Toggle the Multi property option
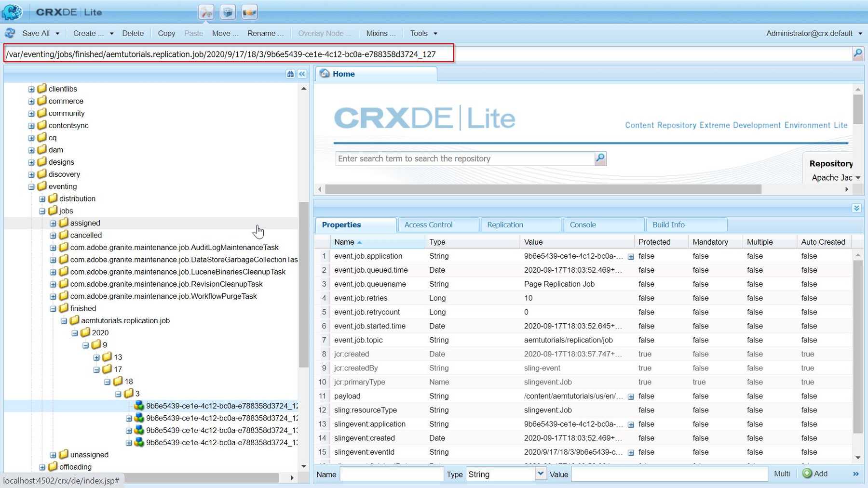Viewport: 868px width, 488px height. 782,474
